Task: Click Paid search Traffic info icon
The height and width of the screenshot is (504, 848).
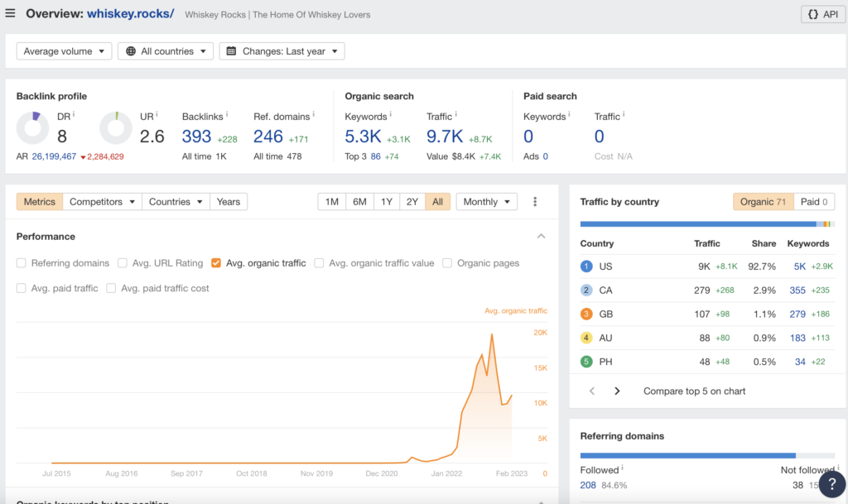Action: 624,114
